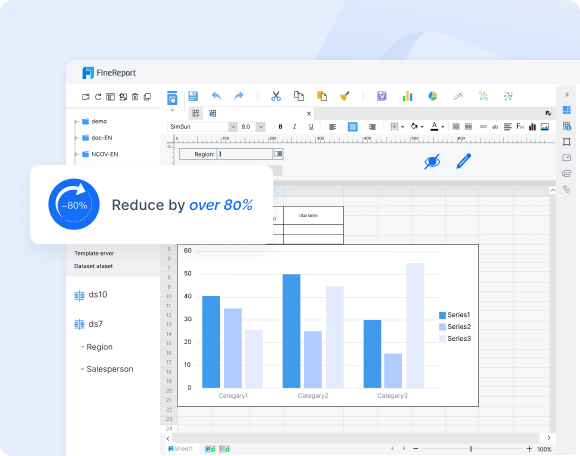The image size is (580, 456).
Task: Insert a bar chart from the toolbar
Action: 407,96
